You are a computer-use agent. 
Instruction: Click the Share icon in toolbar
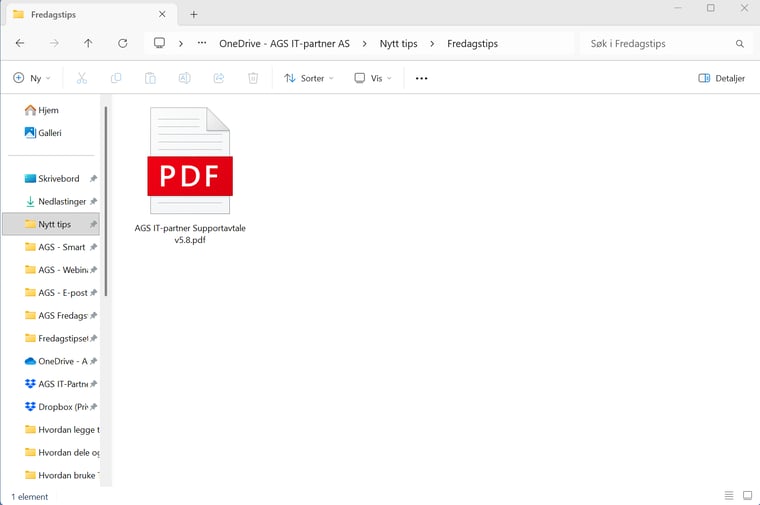coord(219,78)
